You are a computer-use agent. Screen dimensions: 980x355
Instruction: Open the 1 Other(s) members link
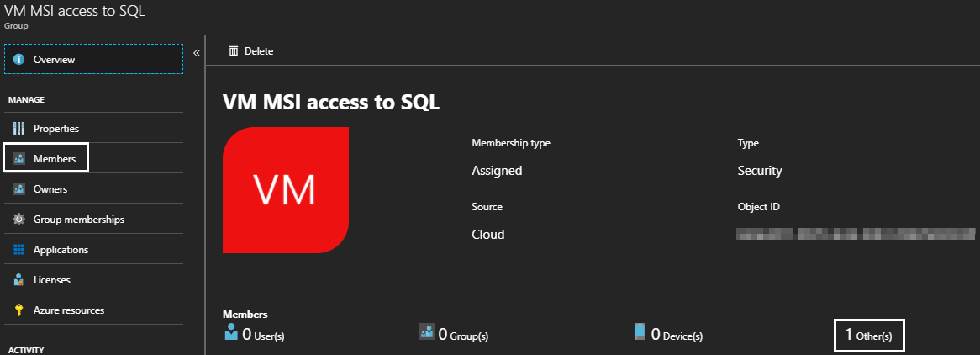click(x=869, y=336)
